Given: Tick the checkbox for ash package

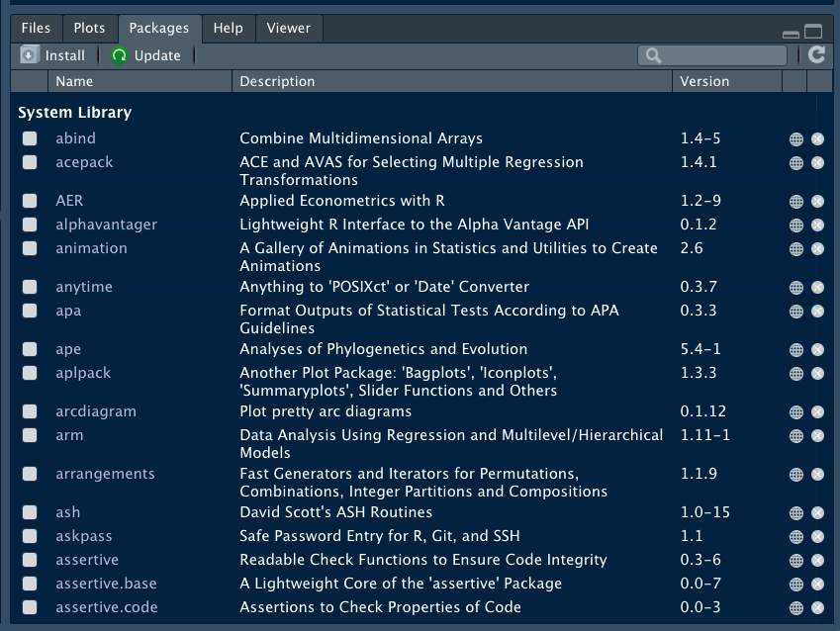Looking at the screenshot, I should point(31,513).
